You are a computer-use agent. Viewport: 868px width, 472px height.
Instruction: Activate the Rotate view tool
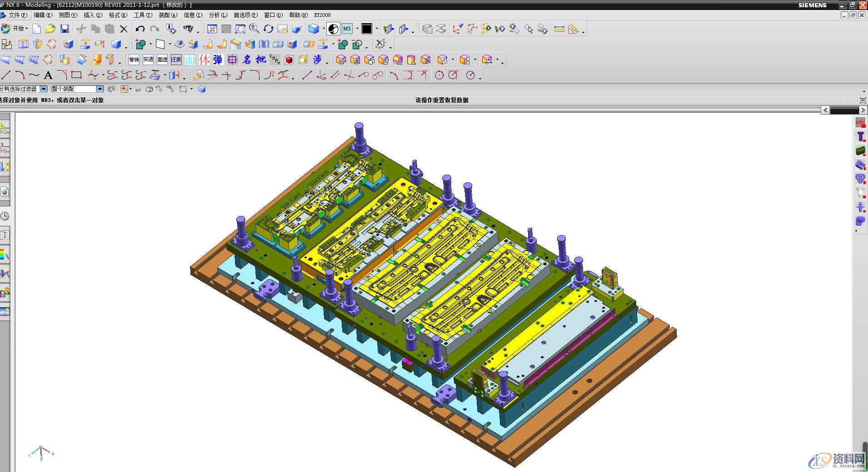[x=269, y=29]
